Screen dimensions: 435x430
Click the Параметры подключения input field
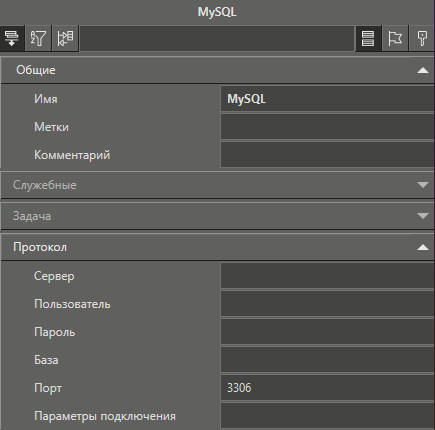[327, 416]
